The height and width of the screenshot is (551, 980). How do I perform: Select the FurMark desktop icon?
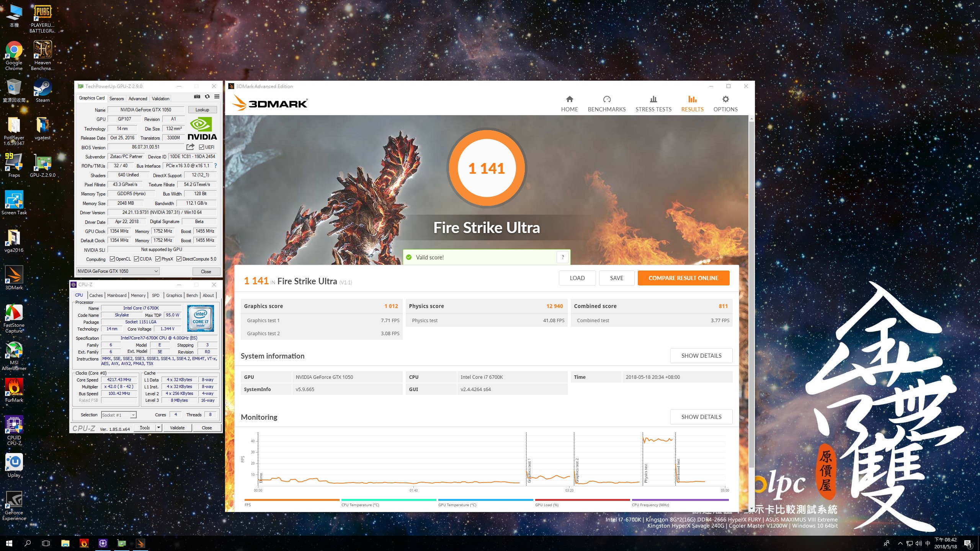pos(14,391)
